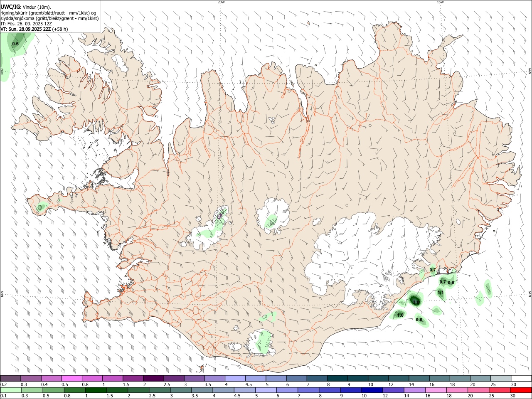Pick the white 30+ swatch in top legend row
This screenshot has width=532, height=399.
(521, 378)
